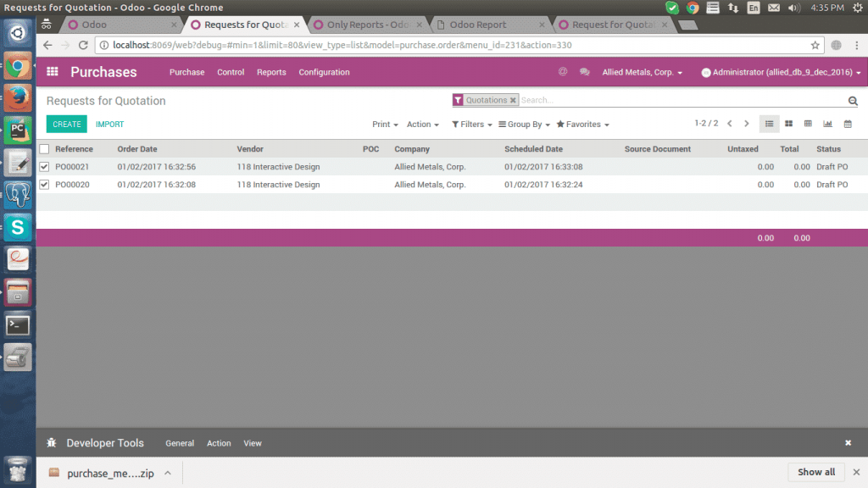
Task: Launch Firefox from the Ubuntu dock
Action: tap(18, 98)
